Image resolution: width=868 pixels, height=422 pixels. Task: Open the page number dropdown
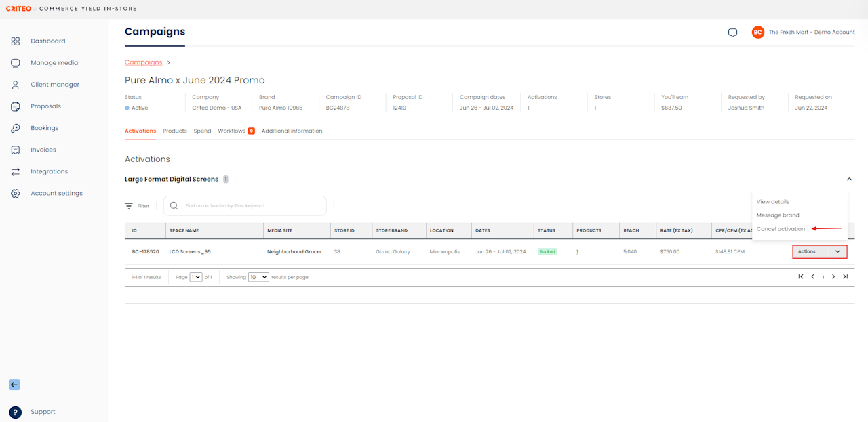click(x=196, y=277)
